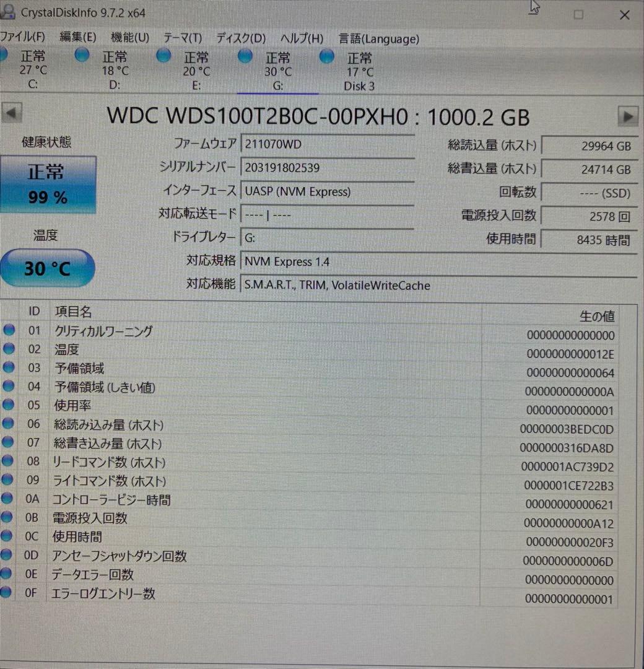This screenshot has width=644, height=669.
Task: Click the 健康状態 正常 99% badge
Action: click(48, 184)
